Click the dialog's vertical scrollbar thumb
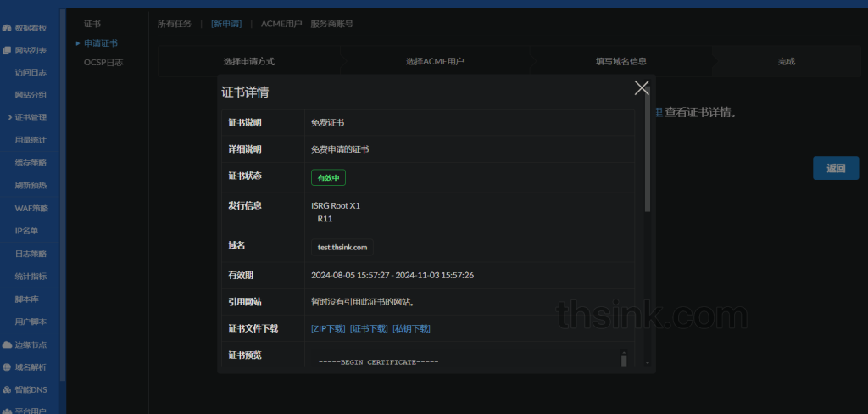The image size is (868, 414). coord(648,148)
